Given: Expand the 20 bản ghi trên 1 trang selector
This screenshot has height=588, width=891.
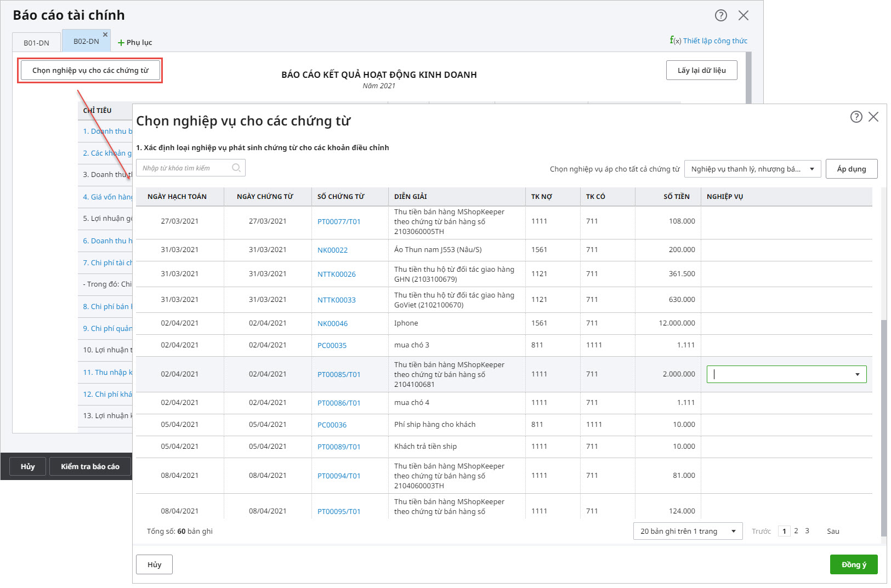Looking at the screenshot, I should pos(733,531).
